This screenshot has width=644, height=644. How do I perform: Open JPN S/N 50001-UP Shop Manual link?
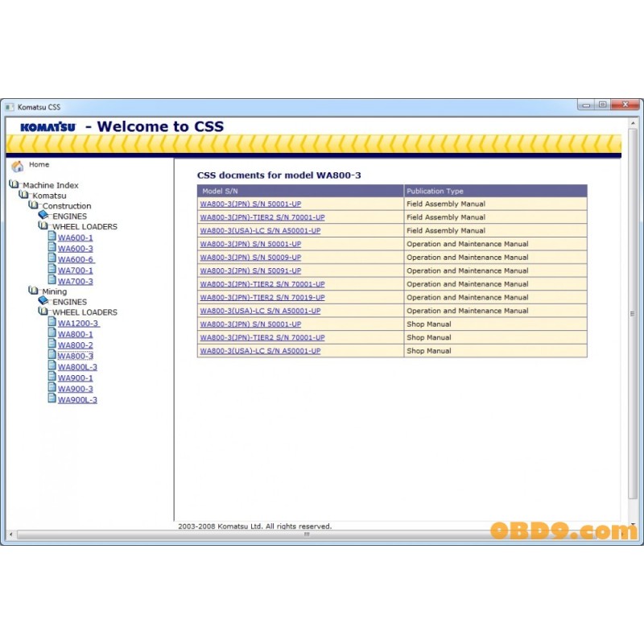tap(250, 324)
